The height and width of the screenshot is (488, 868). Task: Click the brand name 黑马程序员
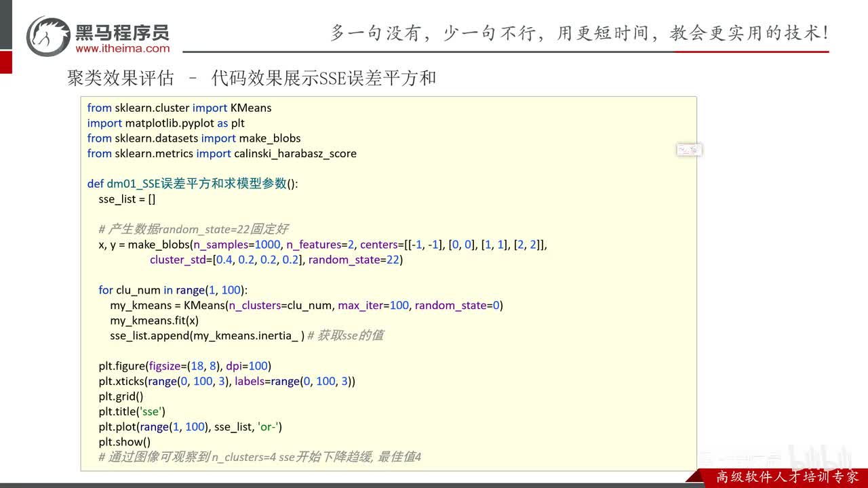pos(122,32)
